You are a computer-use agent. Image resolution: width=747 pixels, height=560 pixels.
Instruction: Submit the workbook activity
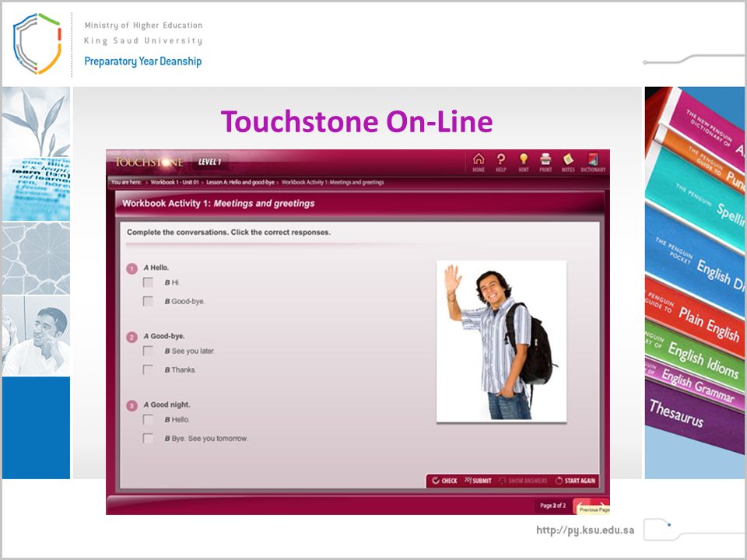click(478, 481)
